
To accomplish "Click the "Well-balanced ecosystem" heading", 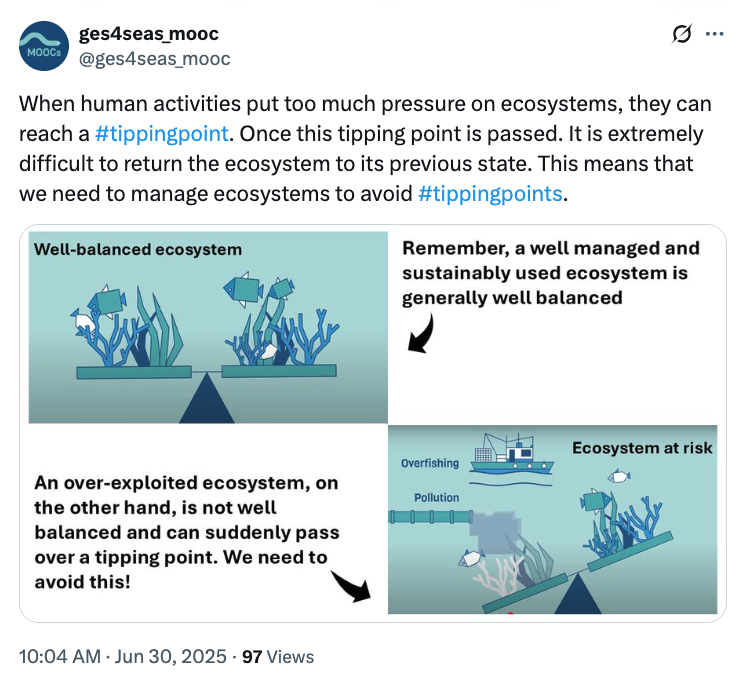I will [138, 248].
